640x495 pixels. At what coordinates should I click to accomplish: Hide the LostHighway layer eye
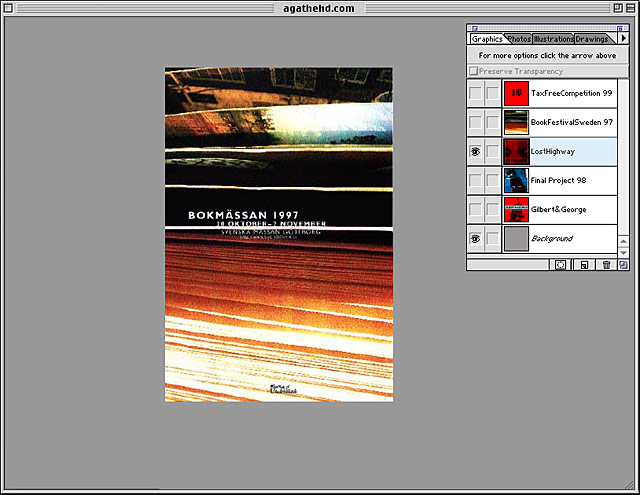click(475, 151)
